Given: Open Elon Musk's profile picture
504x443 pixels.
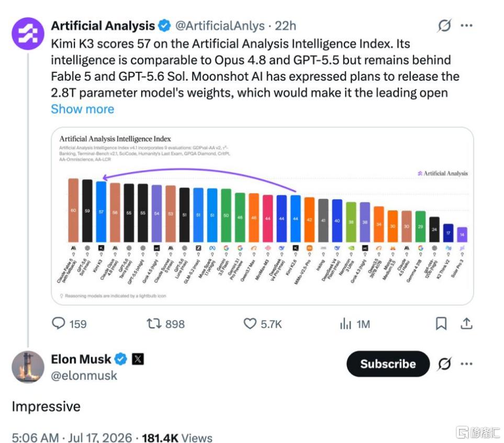Looking at the screenshot, I should point(28,367).
